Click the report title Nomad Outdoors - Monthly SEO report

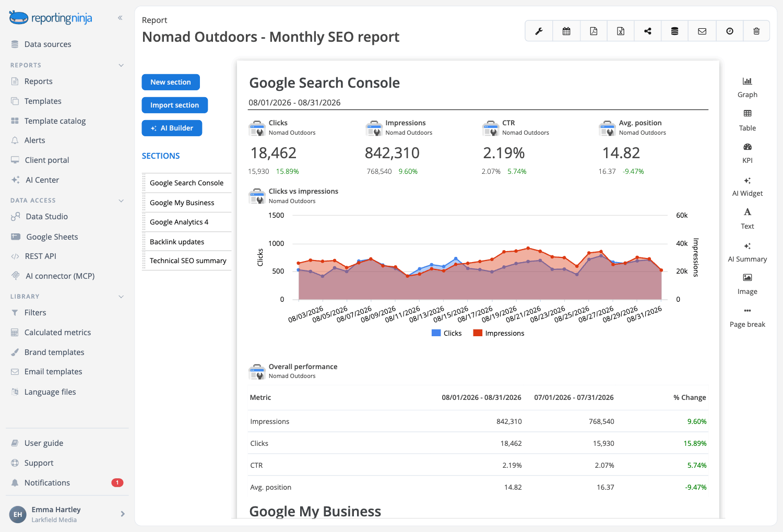[270, 37]
